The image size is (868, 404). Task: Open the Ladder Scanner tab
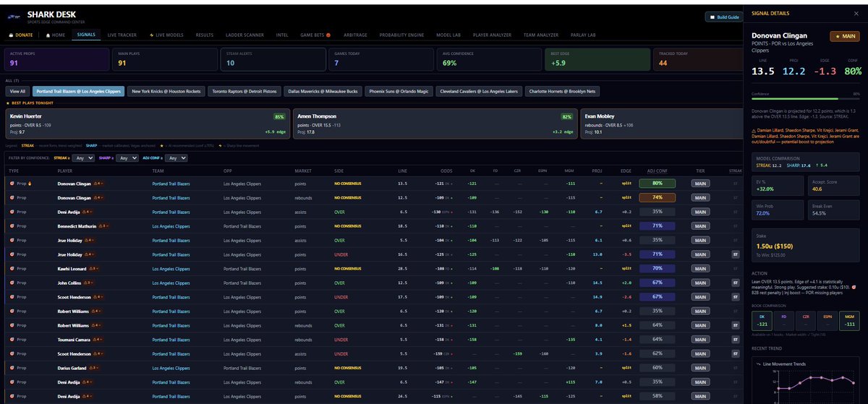pos(245,35)
